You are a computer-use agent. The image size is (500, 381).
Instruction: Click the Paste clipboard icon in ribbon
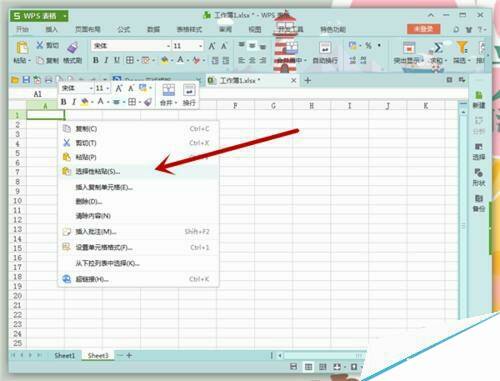22,48
